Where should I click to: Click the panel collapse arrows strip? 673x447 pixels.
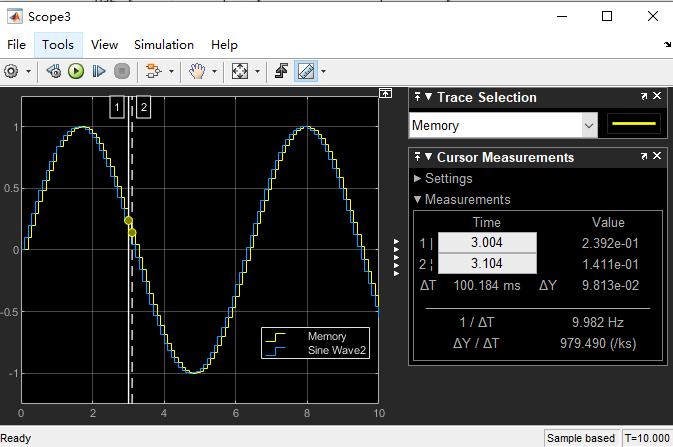(x=396, y=258)
